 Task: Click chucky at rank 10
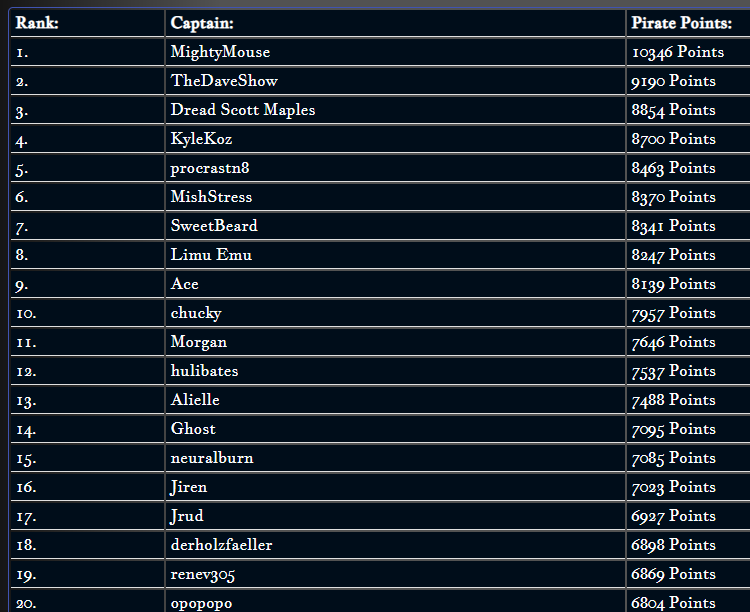pyautogui.click(x=196, y=313)
